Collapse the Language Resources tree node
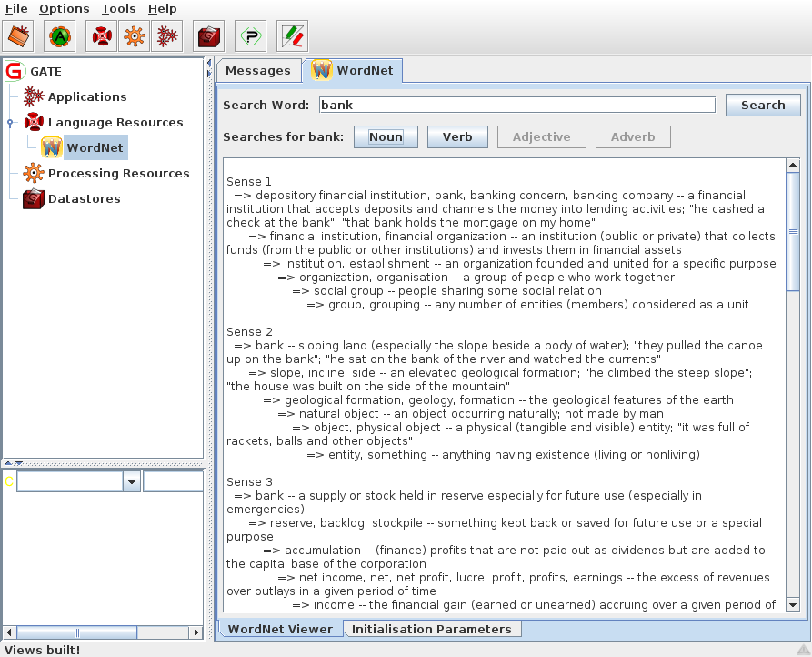This screenshot has width=812, height=657. [x=10, y=123]
